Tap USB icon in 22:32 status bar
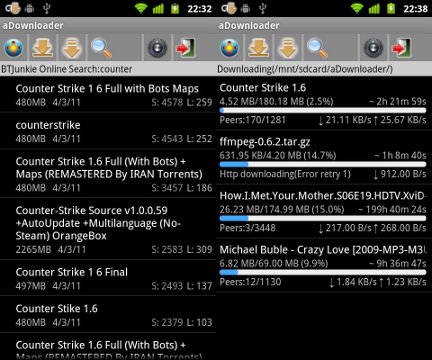The height and width of the screenshot is (360, 432). tap(47, 8)
